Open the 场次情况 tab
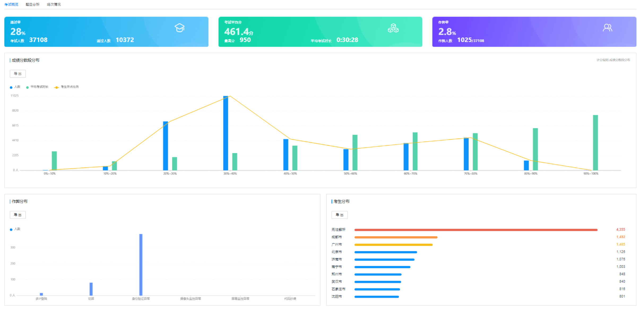This screenshot has height=311, width=644. click(54, 5)
